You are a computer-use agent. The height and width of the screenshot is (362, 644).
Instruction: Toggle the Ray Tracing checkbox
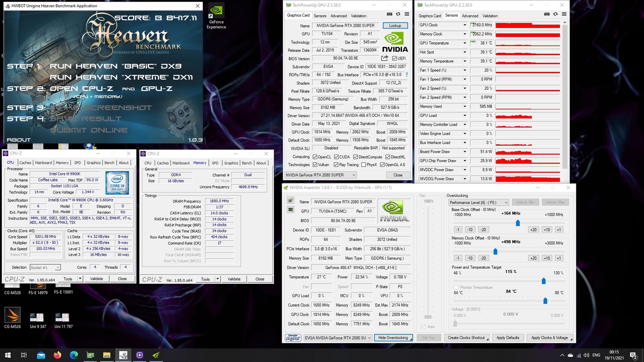(x=336, y=165)
